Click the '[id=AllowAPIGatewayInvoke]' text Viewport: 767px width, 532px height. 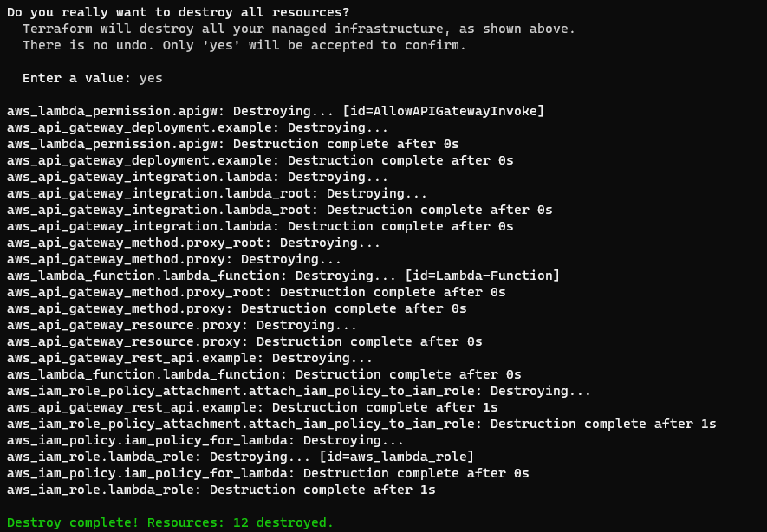(x=443, y=111)
